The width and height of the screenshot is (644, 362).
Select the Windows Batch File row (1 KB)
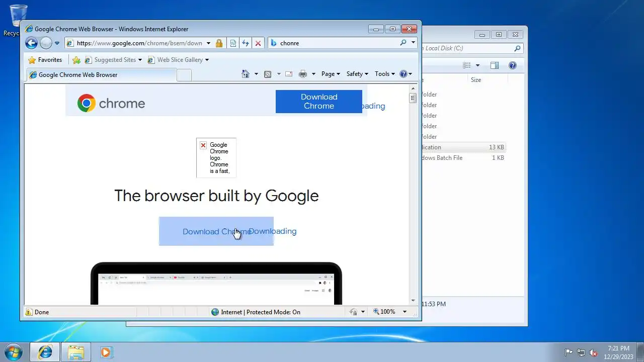463,158
